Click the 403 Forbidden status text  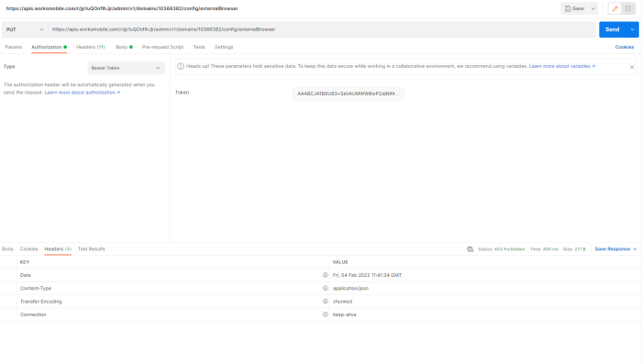click(509, 249)
